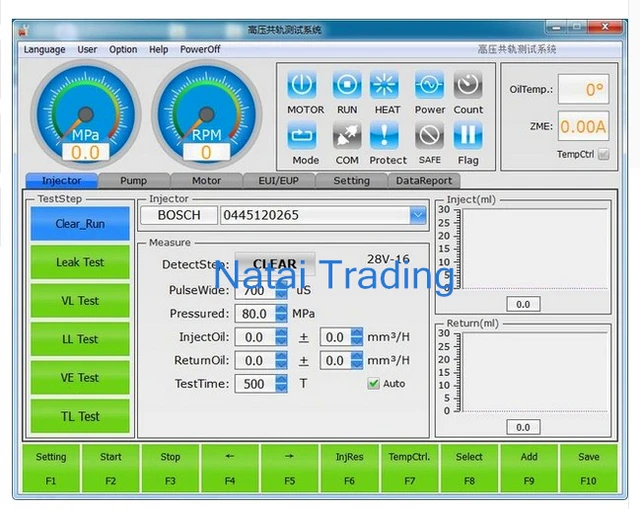The image size is (640, 509).
Task: Click the CLEAR detect step button
Action: (x=275, y=264)
